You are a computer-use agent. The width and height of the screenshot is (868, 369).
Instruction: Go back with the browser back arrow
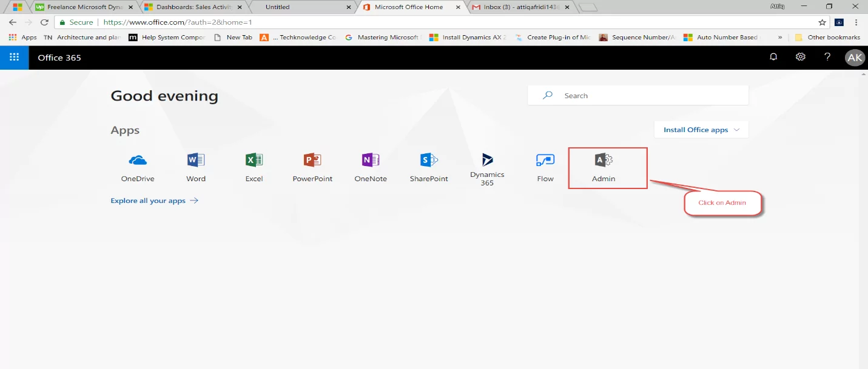12,22
